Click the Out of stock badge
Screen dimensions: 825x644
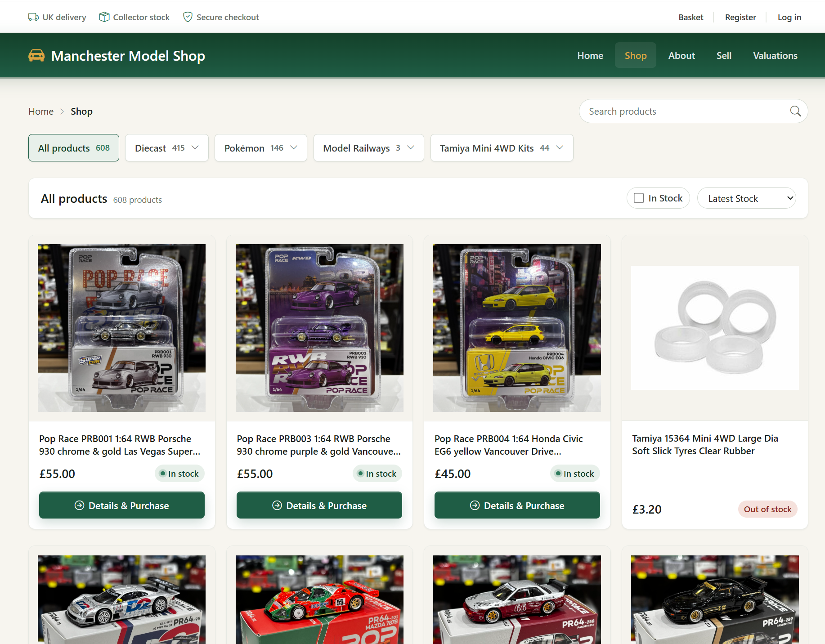[767, 509]
